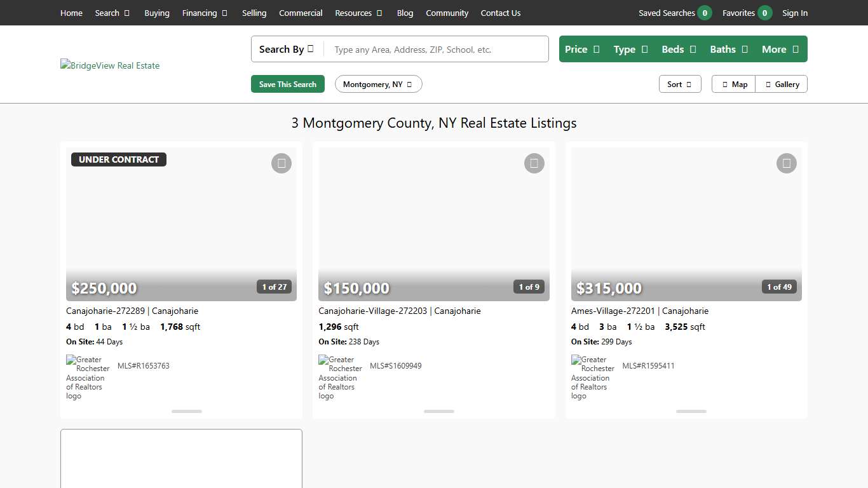Select the Resources menu
The height and width of the screenshot is (488, 868).
tap(358, 13)
